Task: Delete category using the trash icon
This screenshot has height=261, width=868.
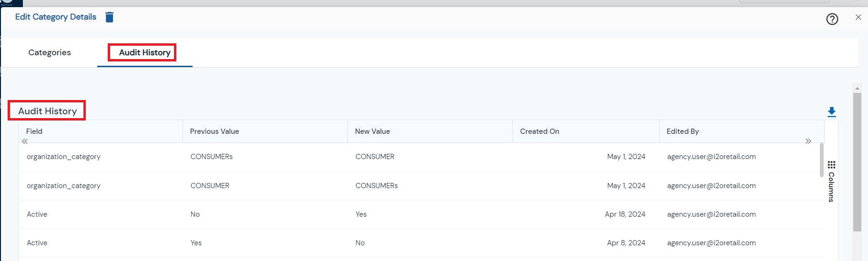Action: 110,17
